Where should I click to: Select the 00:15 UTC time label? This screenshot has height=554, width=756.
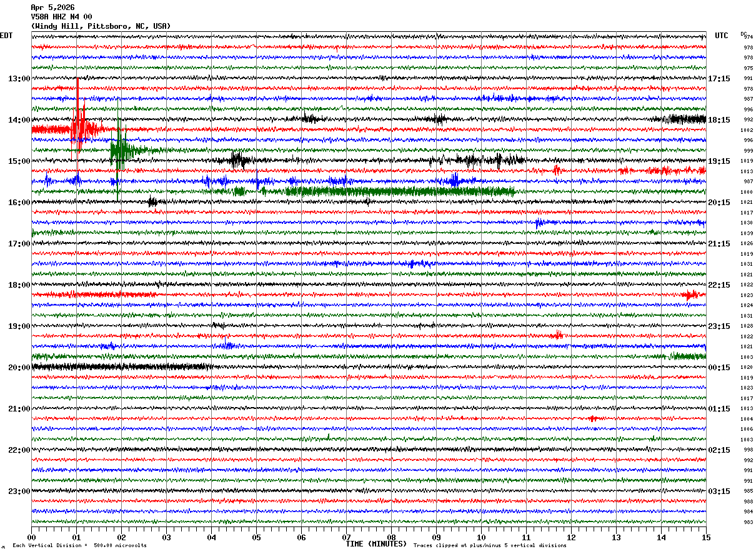(719, 367)
